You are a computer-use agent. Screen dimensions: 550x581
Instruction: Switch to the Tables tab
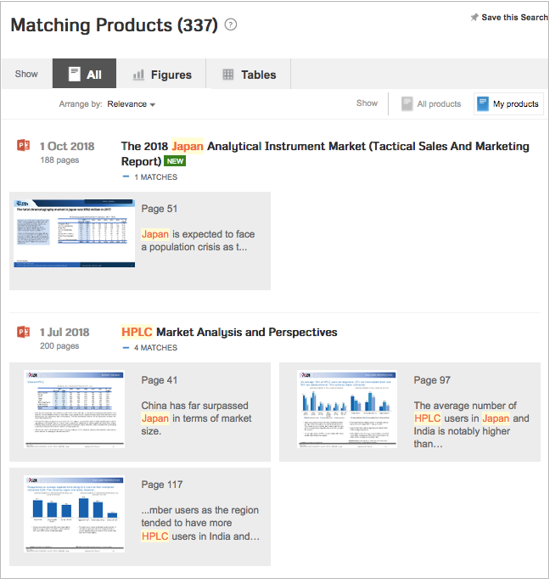[x=249, y=74]
